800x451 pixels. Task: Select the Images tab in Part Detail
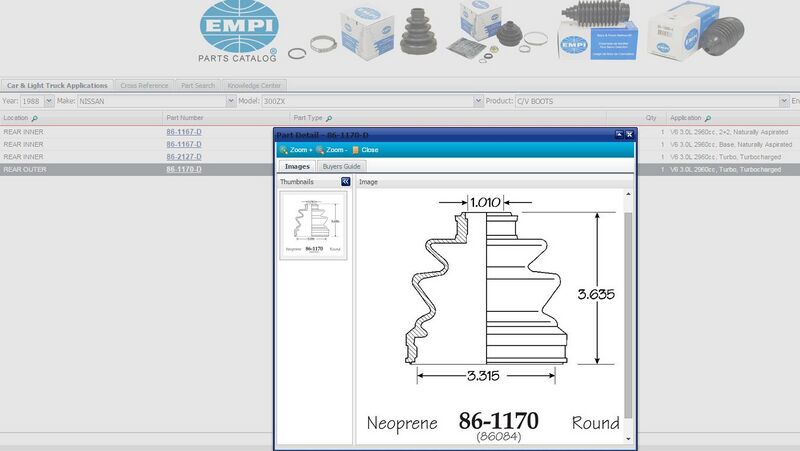coord(297,166)
